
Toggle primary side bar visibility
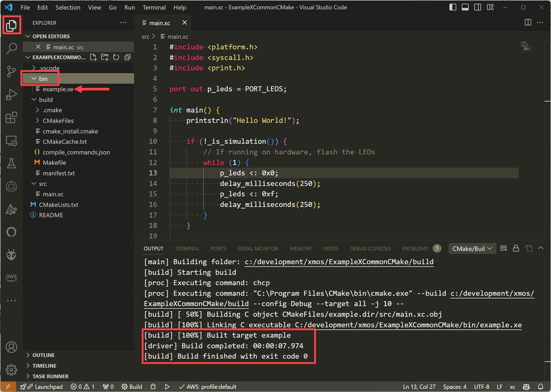(453, 7)
